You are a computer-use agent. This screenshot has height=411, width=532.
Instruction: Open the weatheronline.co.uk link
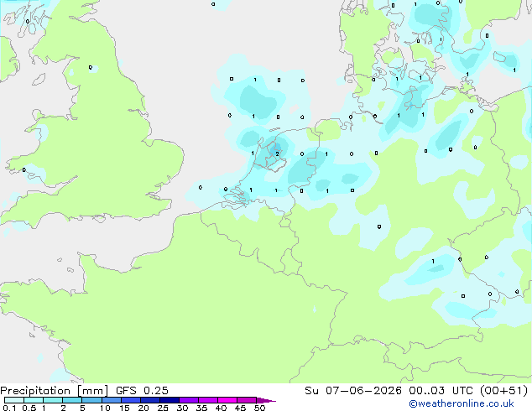(x=462, y=403)
